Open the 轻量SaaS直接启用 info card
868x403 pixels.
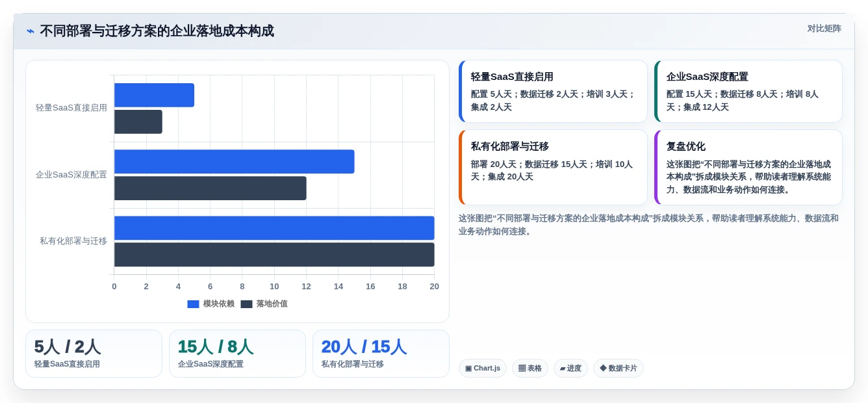click(x=553, y=92)
